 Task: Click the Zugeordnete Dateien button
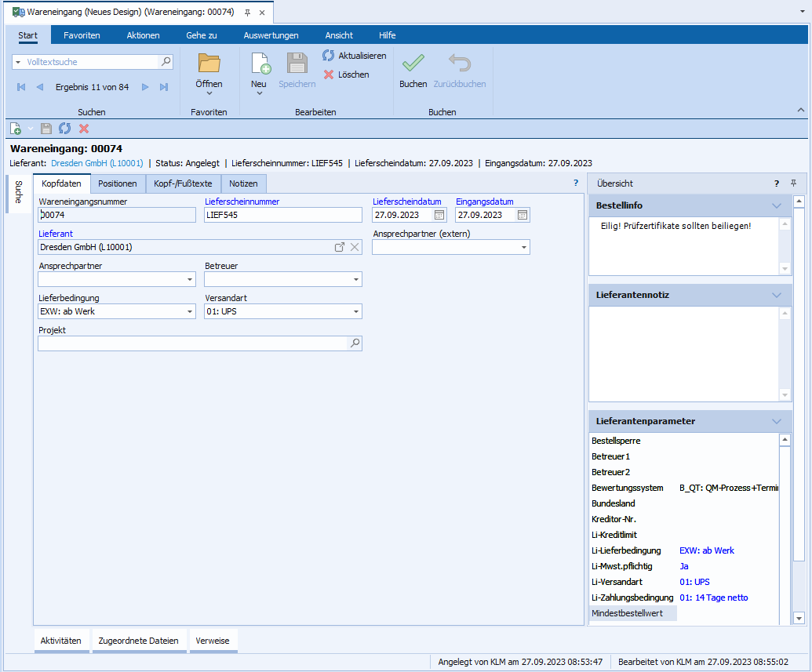tap(138, 641)
